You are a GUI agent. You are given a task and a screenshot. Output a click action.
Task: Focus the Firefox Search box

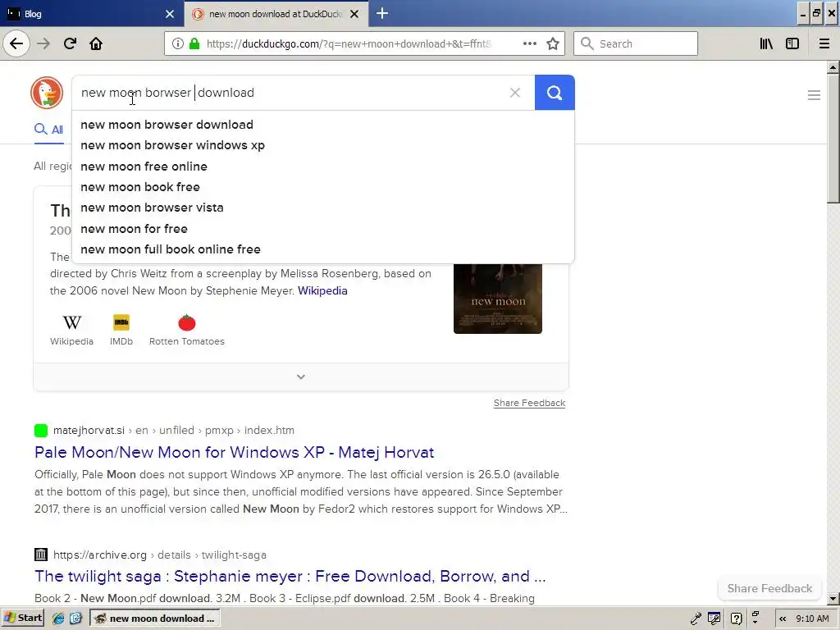pos(636,43)
